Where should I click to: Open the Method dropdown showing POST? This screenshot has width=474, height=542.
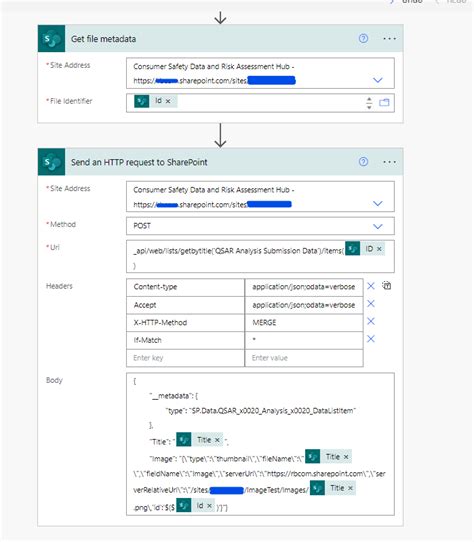378,226
